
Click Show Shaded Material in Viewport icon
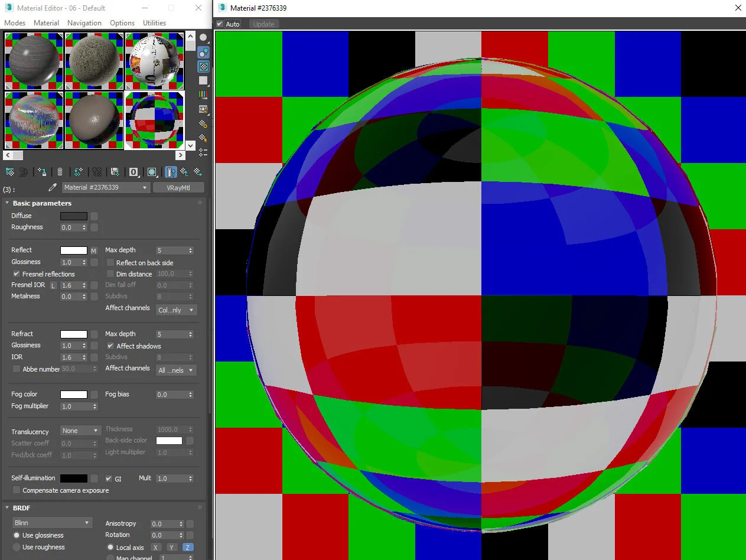(152, 172)
